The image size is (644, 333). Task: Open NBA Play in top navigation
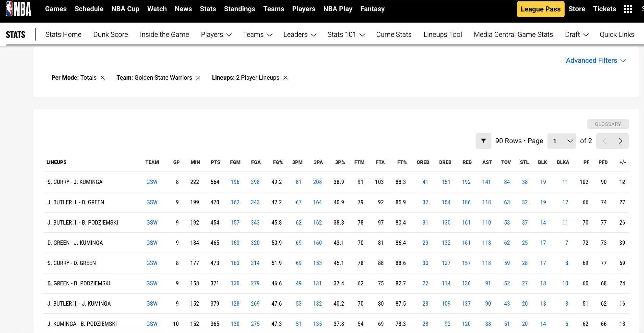[x=338, y=9]
